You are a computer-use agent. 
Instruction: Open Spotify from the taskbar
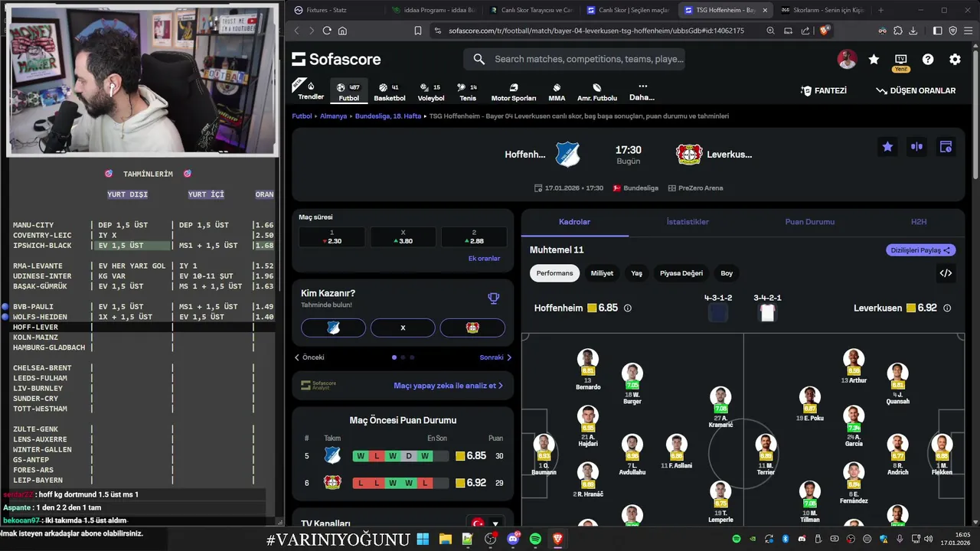(535, 539)
